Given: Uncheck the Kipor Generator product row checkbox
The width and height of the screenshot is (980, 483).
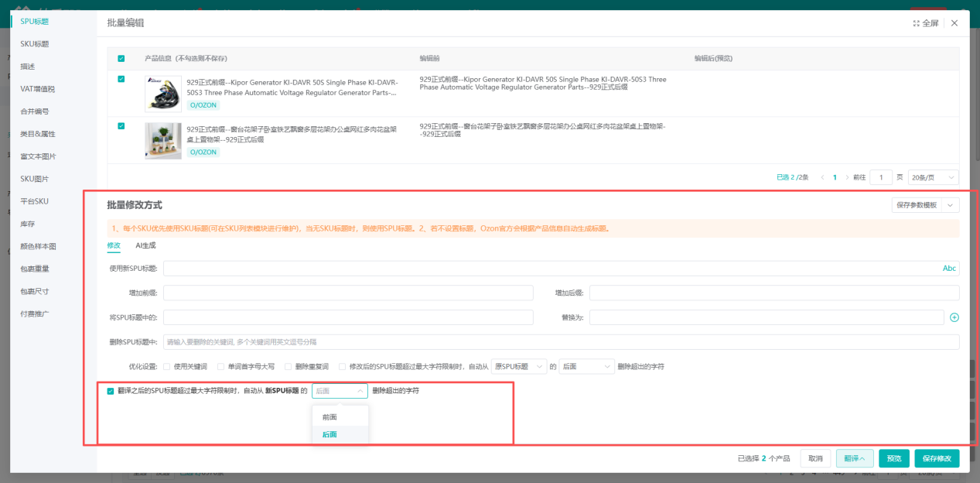Looking at the screenshot, I should [121, 79].
